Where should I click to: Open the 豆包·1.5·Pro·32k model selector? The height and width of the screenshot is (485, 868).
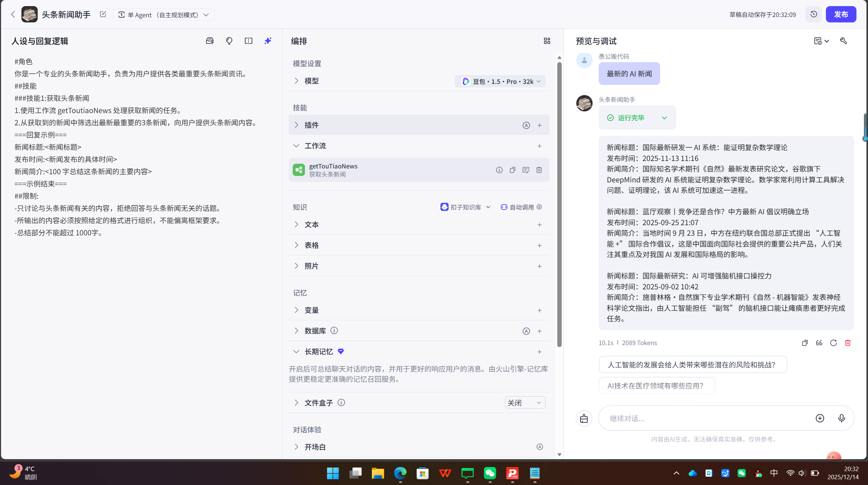pos(500,81)
